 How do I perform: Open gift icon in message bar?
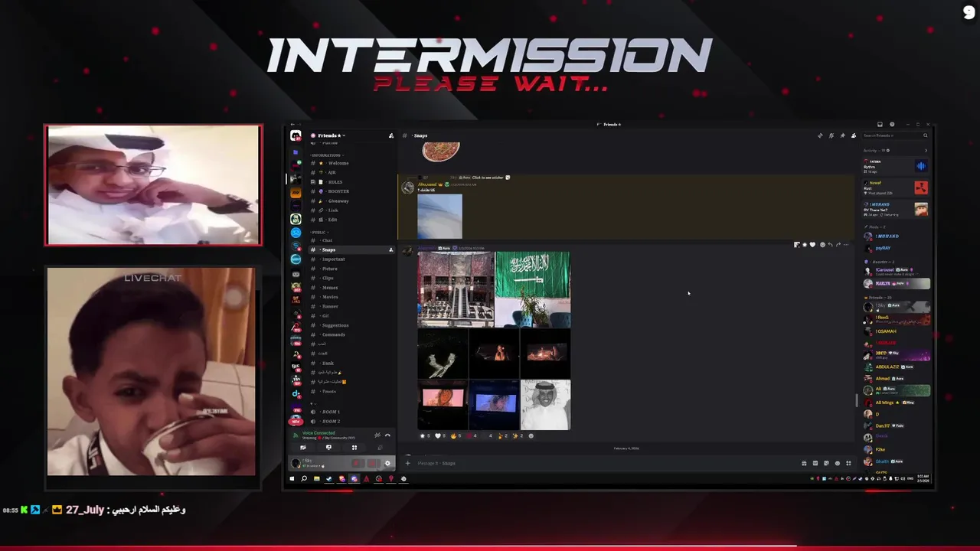[x=804, y=463]
